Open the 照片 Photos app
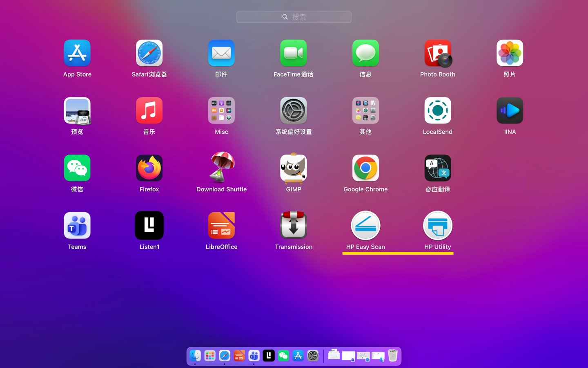Screen dimensions: 588x368 (x=510, y=53)
